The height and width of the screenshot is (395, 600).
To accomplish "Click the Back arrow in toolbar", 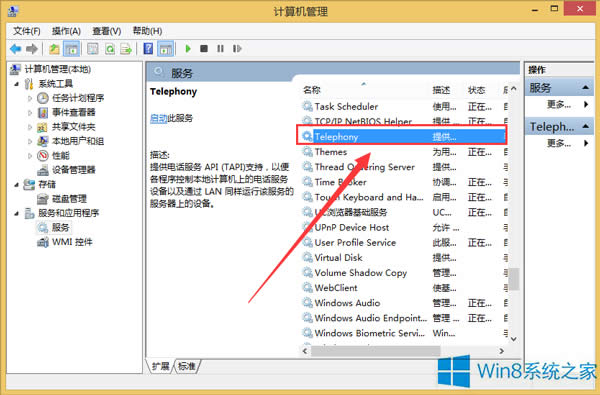I will tap(15, 49).
